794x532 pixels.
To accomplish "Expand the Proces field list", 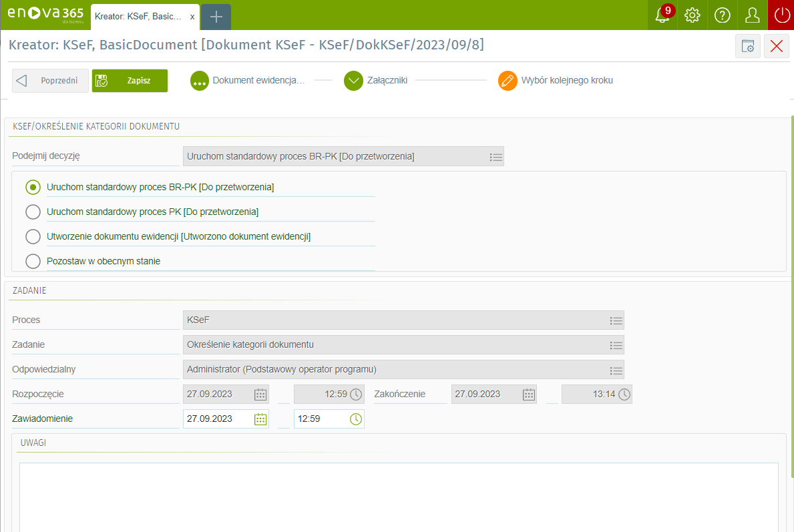I will click(x=616, y=321).
